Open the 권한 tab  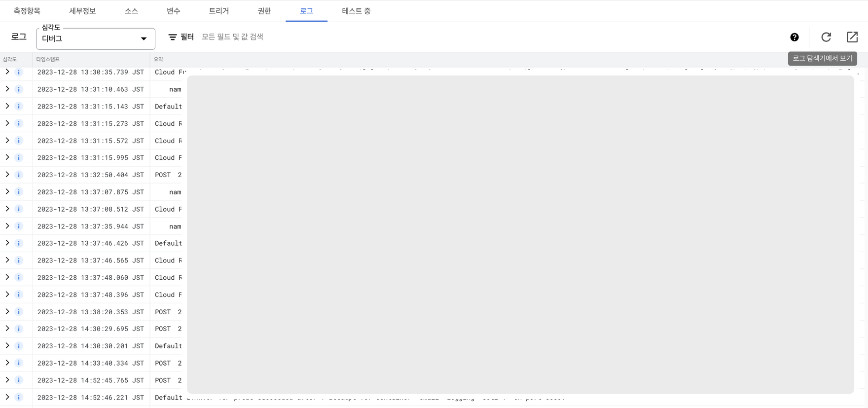coord(264,11)
